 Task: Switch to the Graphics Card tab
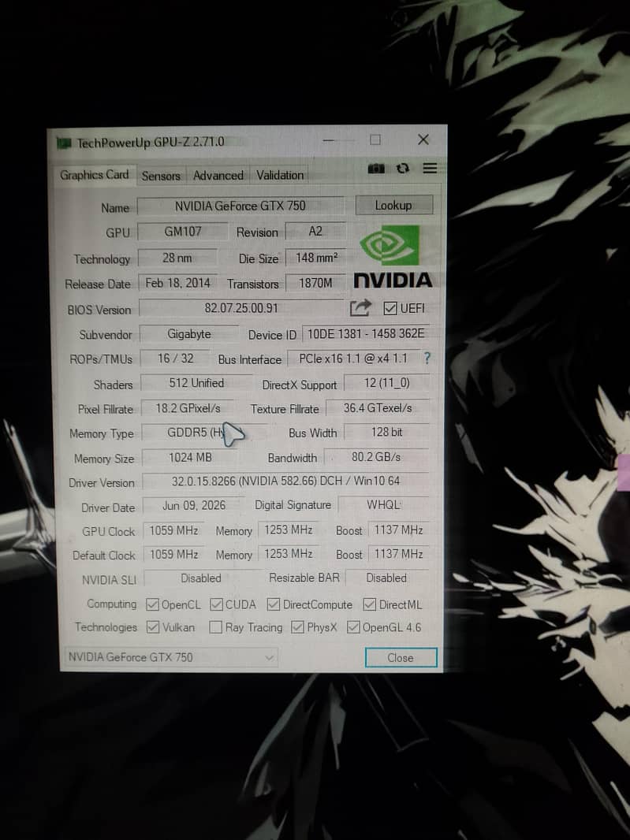[95, 175]
